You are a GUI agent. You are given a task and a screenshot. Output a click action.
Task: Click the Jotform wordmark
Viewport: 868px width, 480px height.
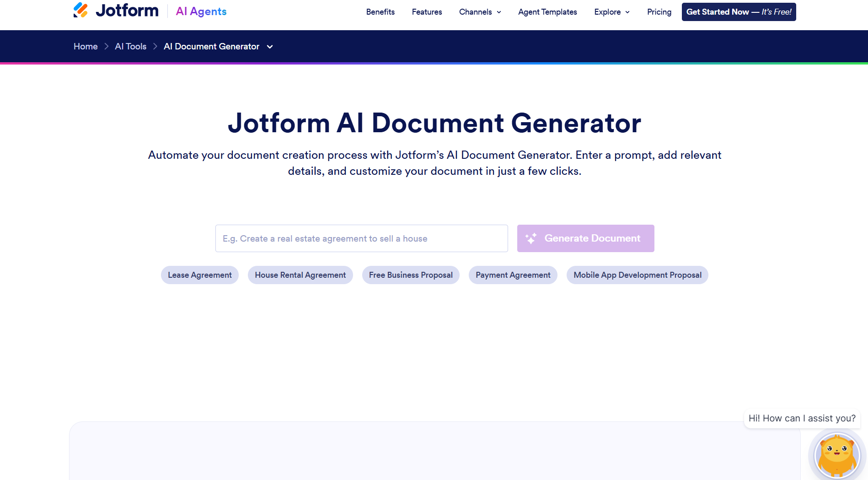pyautogui.click(x=127, y=11)
